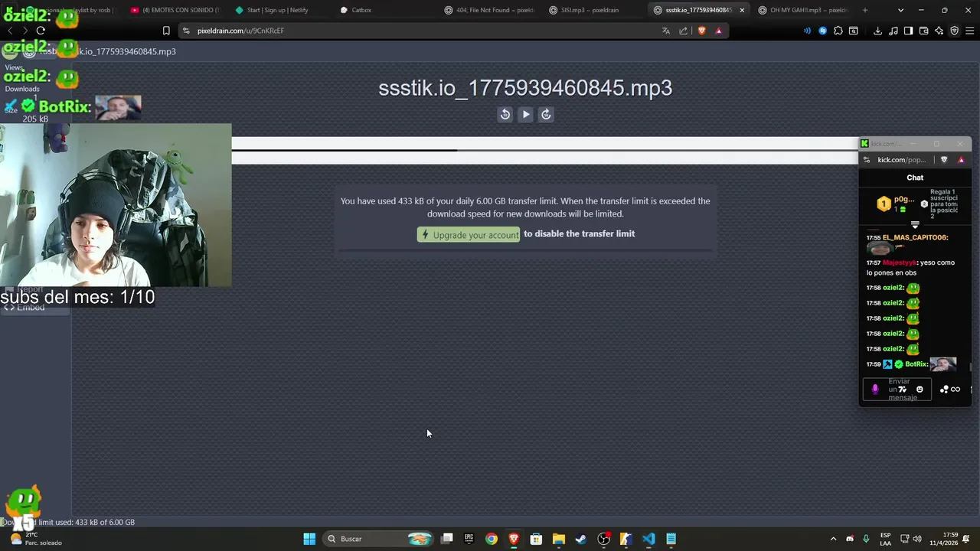Screen dimensions: 980x551
Task: Open the extensions puzzle icon
Action: click(x=838, y=31)
